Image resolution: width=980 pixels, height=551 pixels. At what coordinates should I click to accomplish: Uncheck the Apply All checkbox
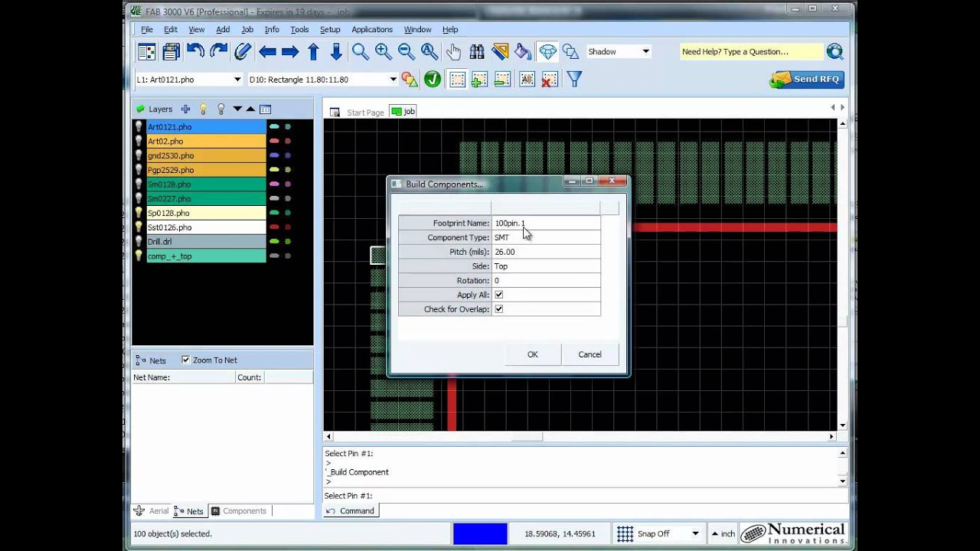click(x=499, y=295)
